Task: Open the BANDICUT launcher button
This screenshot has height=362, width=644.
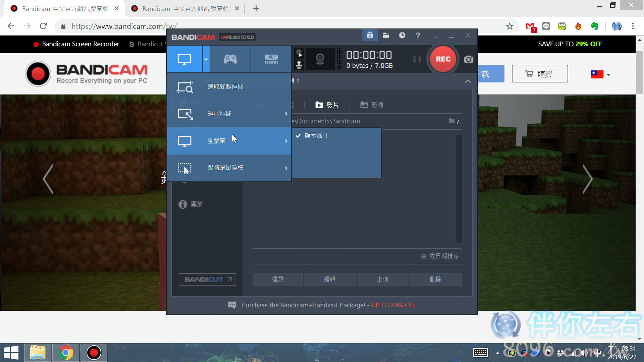Action: [x=207, y=280]
